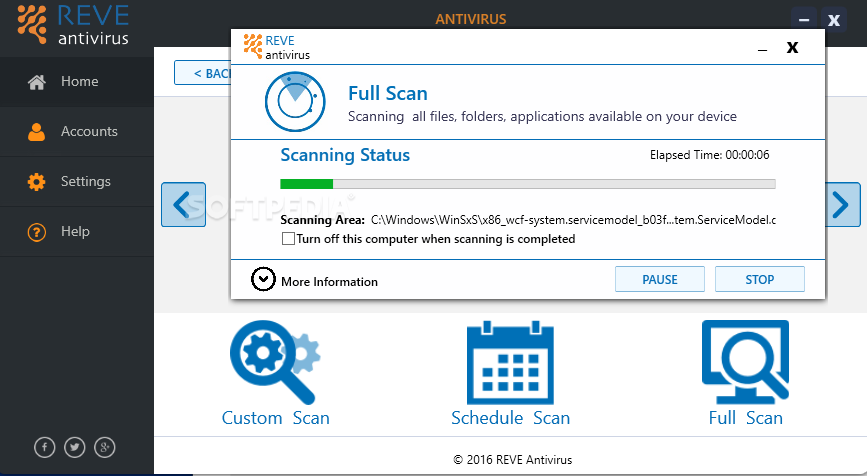Viewport: 867px width, 476px height.
Task: Click the Help question mark icon
Action: pyautogui.click(x=36, y=232)
